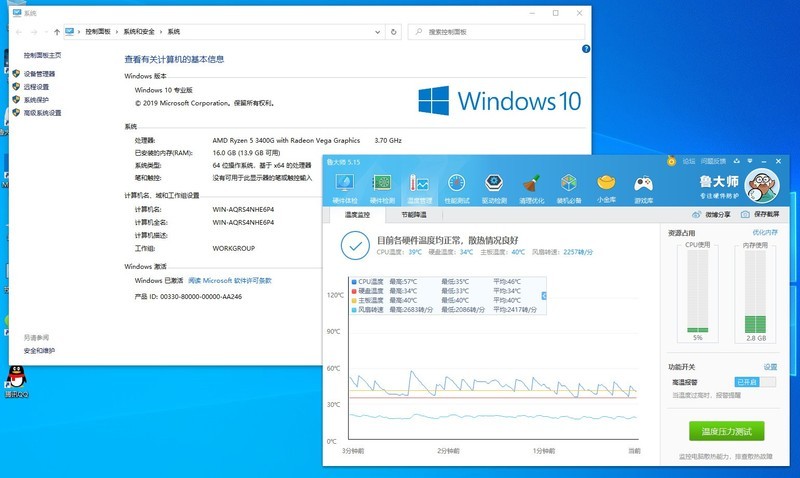Viewport: 800px width, 478px height.
Task: Open 论坛 link in Lu Master title bar
Action: pyautogui.click(x=689, y=161)
